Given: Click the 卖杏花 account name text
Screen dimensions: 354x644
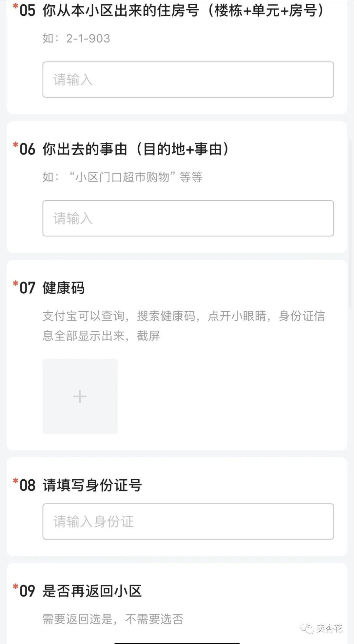Looking at the screenshot, I should point(329,628).
